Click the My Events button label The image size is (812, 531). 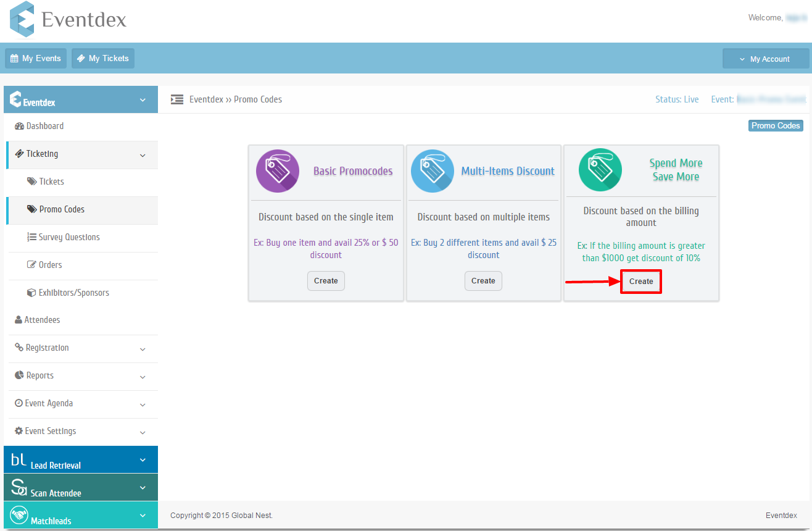[x=41, y=59]
